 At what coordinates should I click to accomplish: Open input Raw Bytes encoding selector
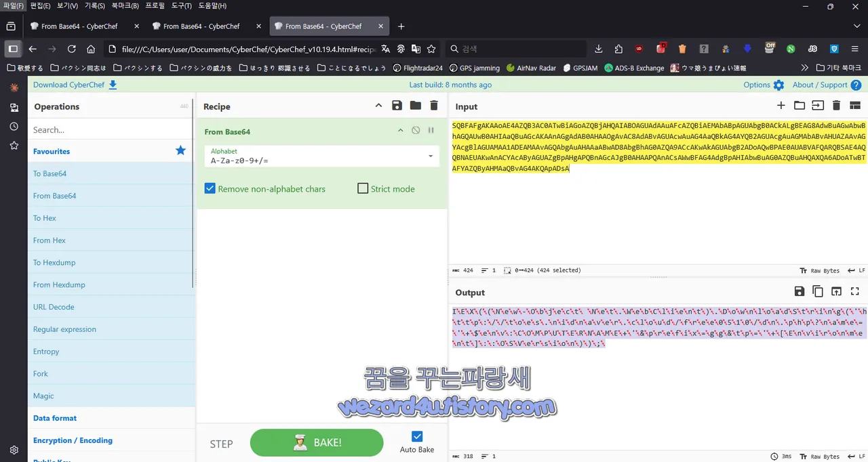pyautogui.click(x=821, y=270)
